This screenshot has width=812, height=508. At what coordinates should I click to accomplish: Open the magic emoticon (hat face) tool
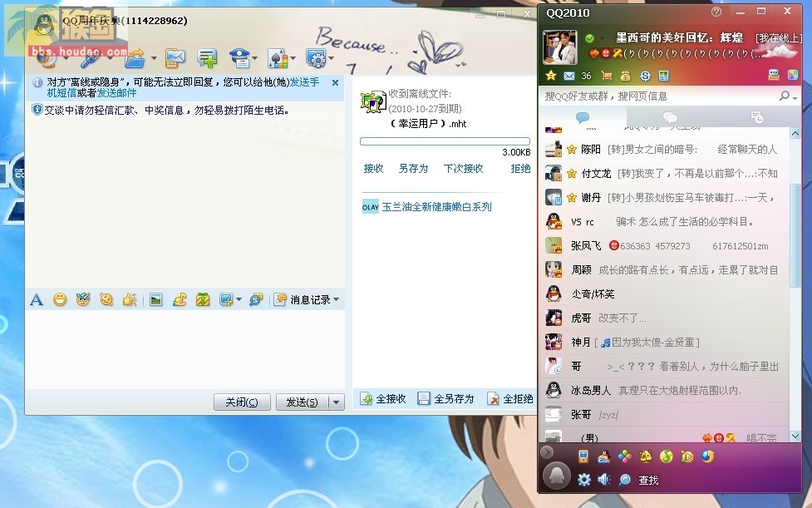83,300
